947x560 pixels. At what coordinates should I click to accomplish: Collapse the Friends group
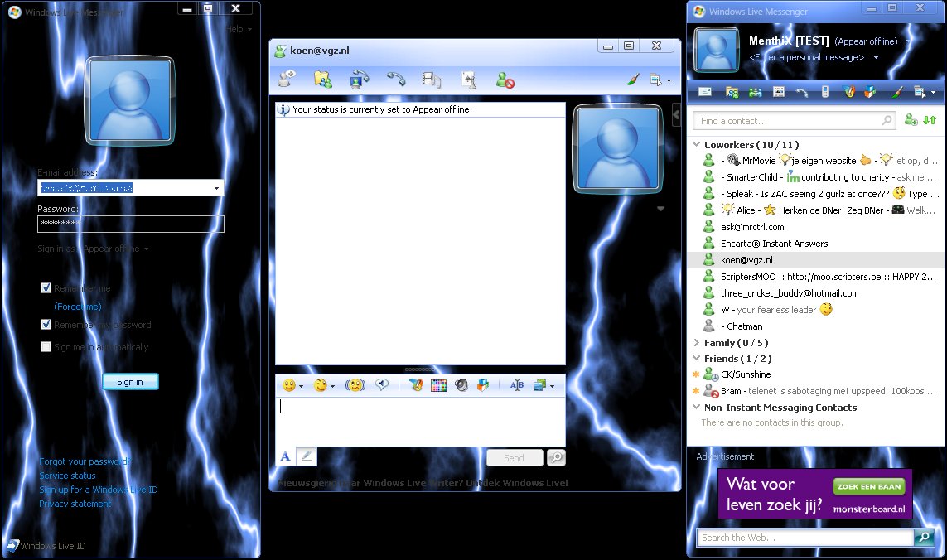[696, 358]
